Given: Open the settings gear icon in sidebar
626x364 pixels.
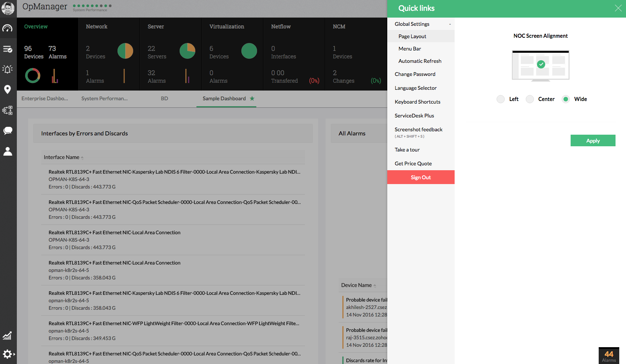Looking at the screenshot, I should coord(8,354).
